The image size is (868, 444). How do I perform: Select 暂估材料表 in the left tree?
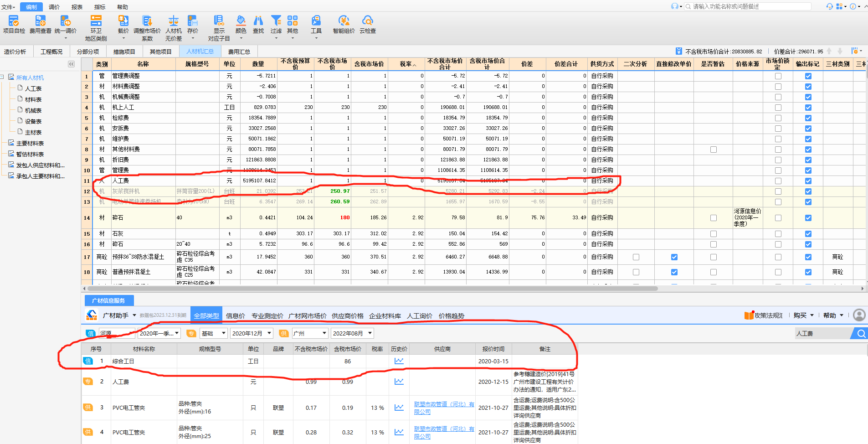(30, 154)
